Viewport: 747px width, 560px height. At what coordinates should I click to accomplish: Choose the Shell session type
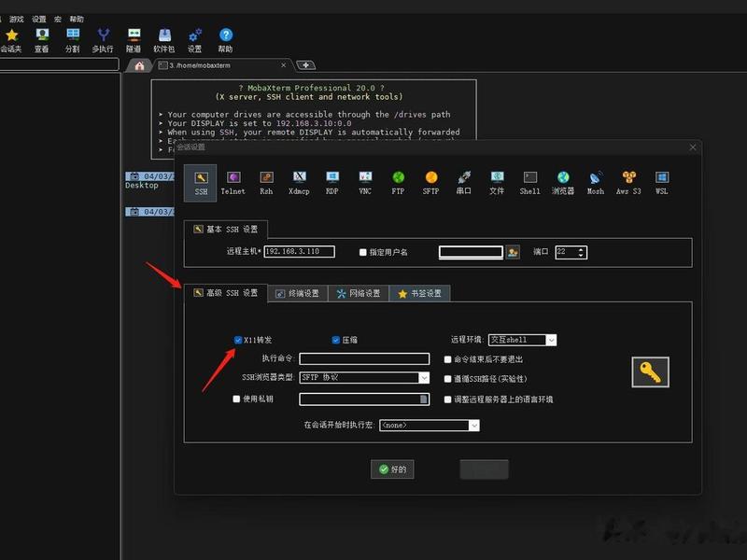[529, 183]
